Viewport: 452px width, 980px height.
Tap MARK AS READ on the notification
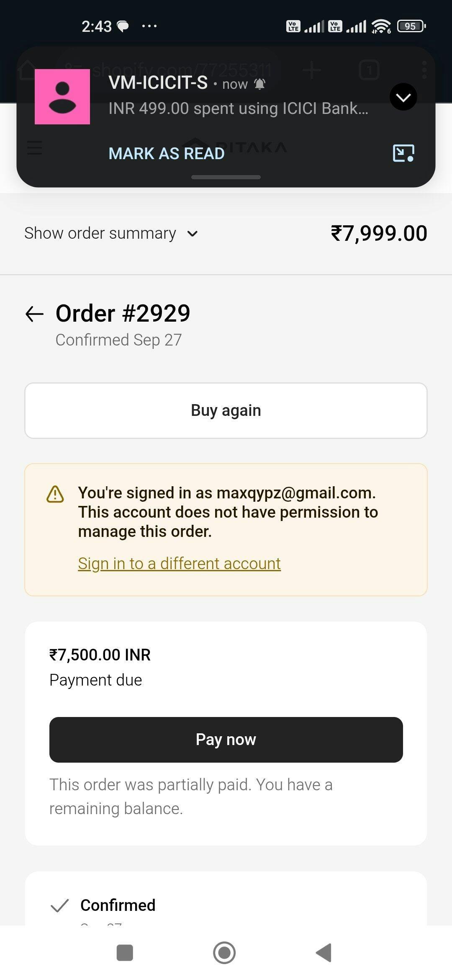coord(167,154)
